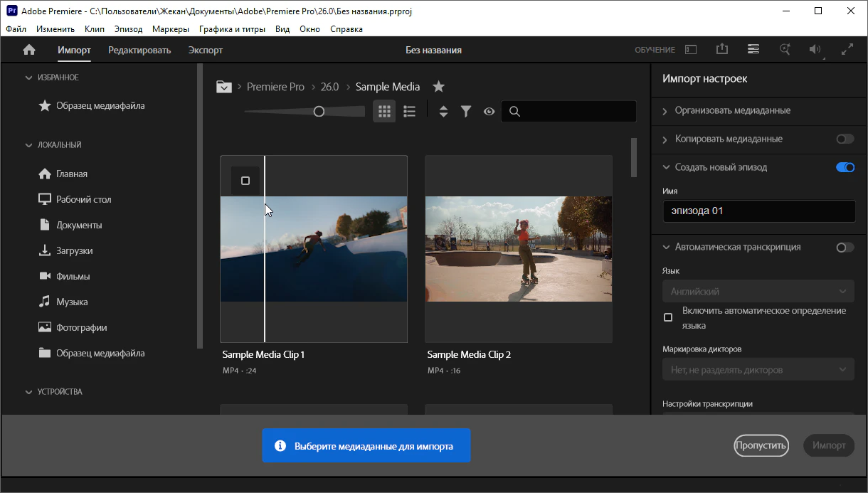868x493 pixels.
Task: Toggle the eye visibility icon in toolbar
Action: pyautogui.click(x=489, y=112)
